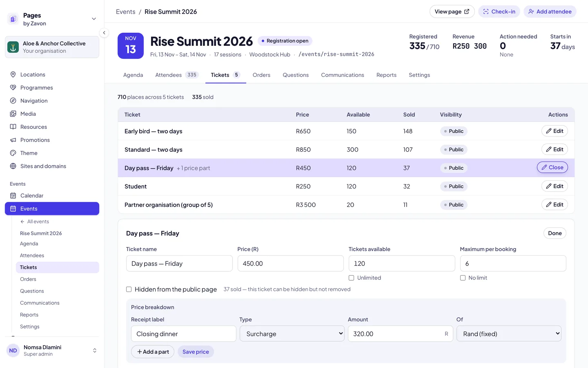
Task: Click the Media image icon
Action: [13, 114]
